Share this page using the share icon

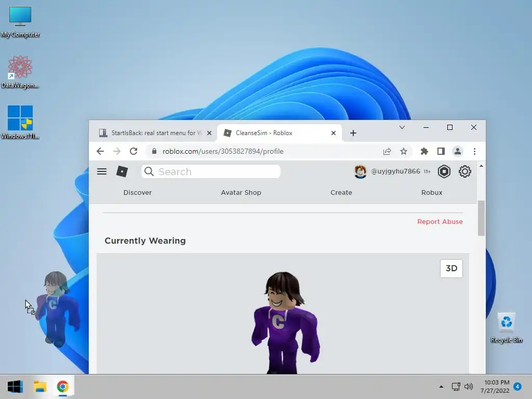387,151
